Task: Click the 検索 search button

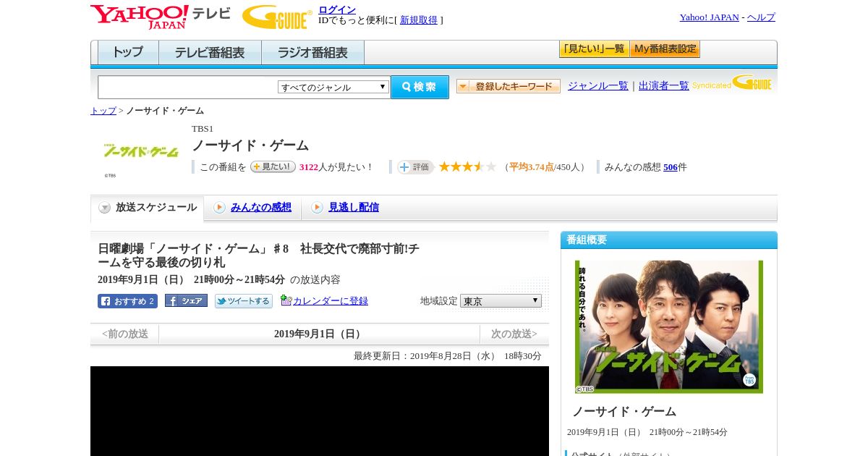Action: [x=420, y=87]
